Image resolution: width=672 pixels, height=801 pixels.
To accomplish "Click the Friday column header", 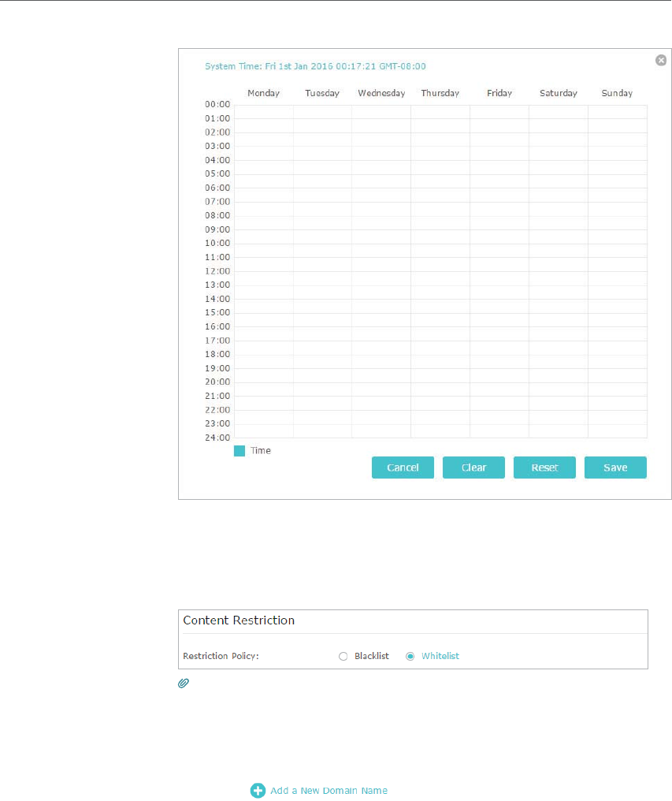I will pyautogui.click(x=499, y=93).
